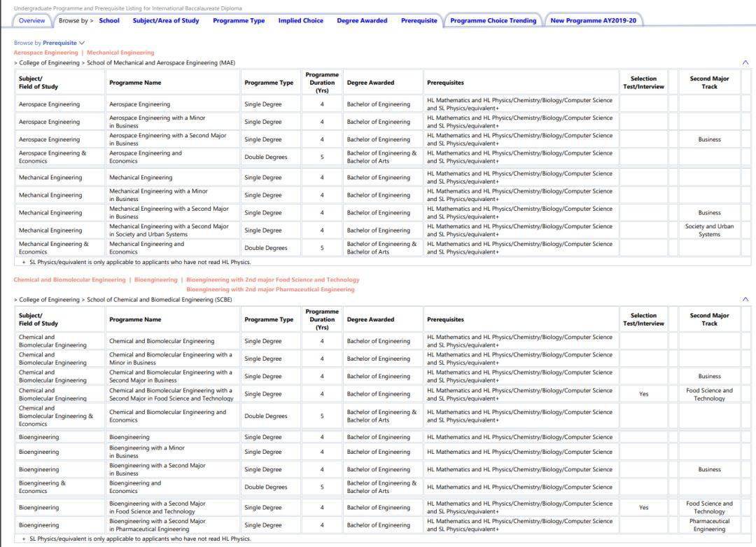Collapse the Mechanical and Aerospace Engineering section
Image resolution: width=756 pixels, height=547 pixels.
[x=745, y=62]
